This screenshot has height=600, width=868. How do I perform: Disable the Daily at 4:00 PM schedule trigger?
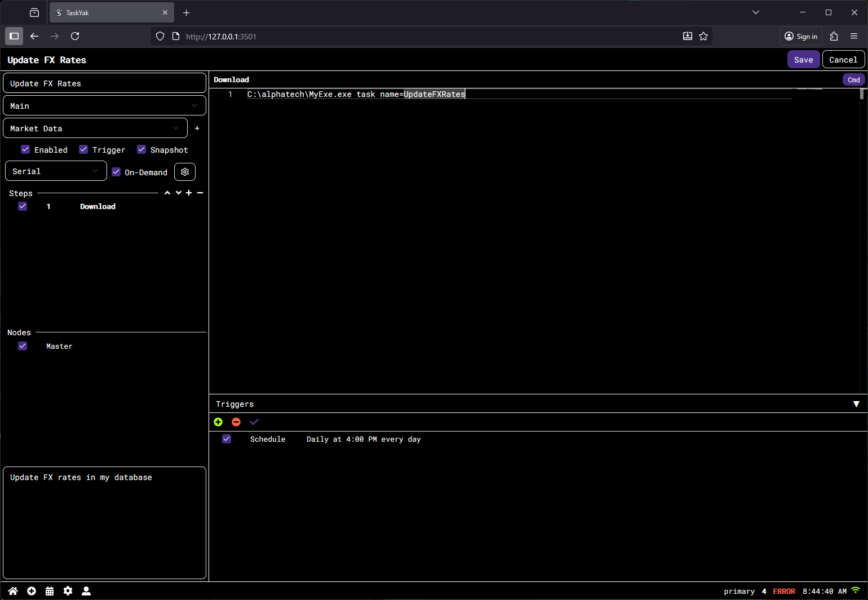[x=227, y=439]
